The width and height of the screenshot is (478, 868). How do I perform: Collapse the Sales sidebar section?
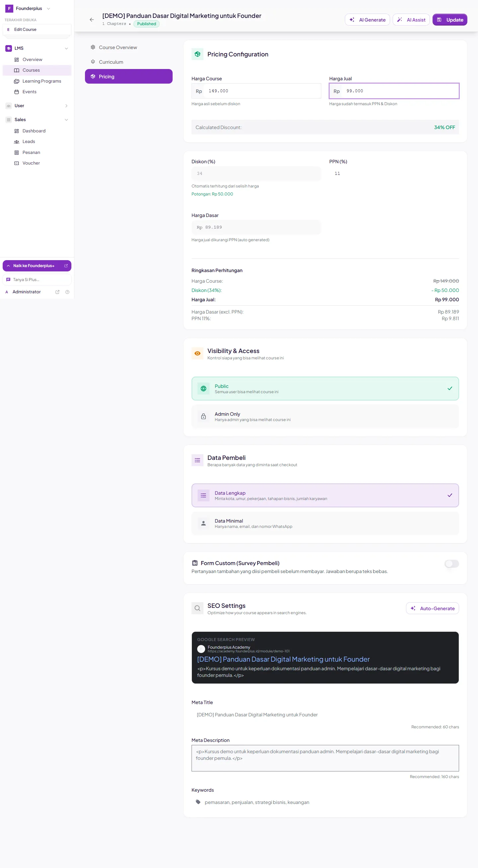(66, 120)
